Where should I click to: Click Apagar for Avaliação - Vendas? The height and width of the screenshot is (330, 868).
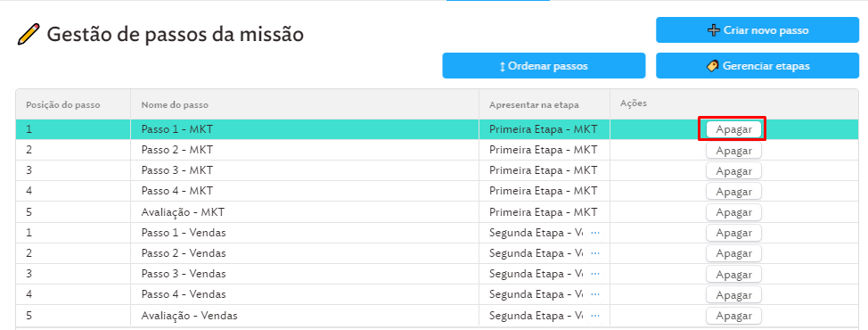[x=733, y=316]
